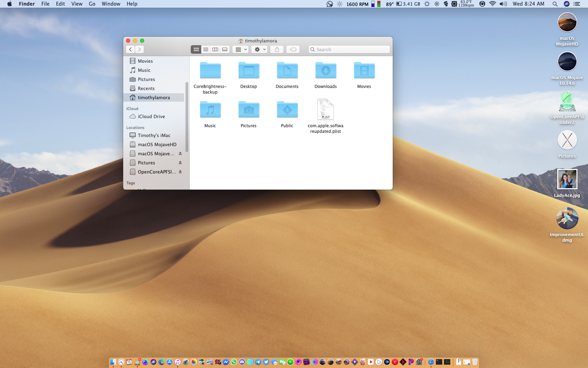The width and height of the screenshot is (588, 368).
Task: Switch Finder to gallery view
Action: point(225,49)
